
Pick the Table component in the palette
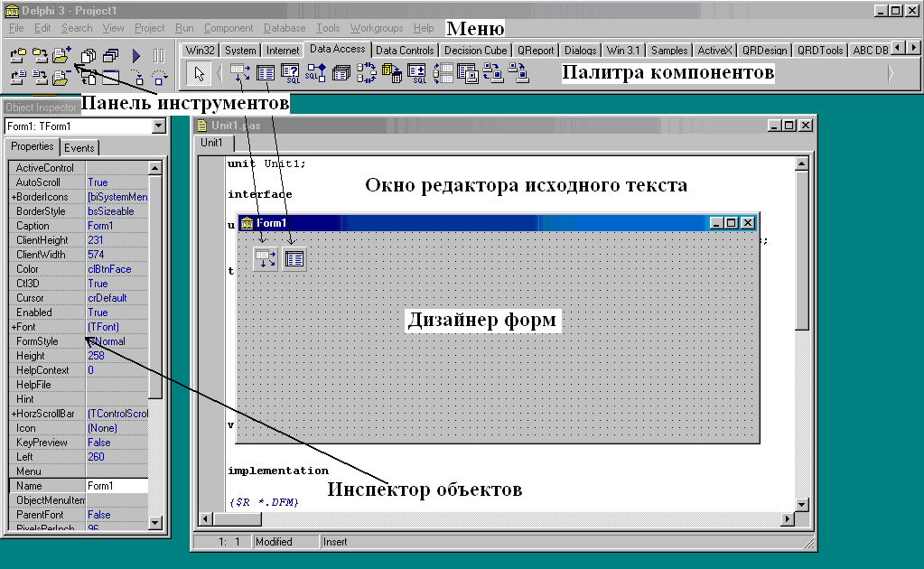point(266,73)
